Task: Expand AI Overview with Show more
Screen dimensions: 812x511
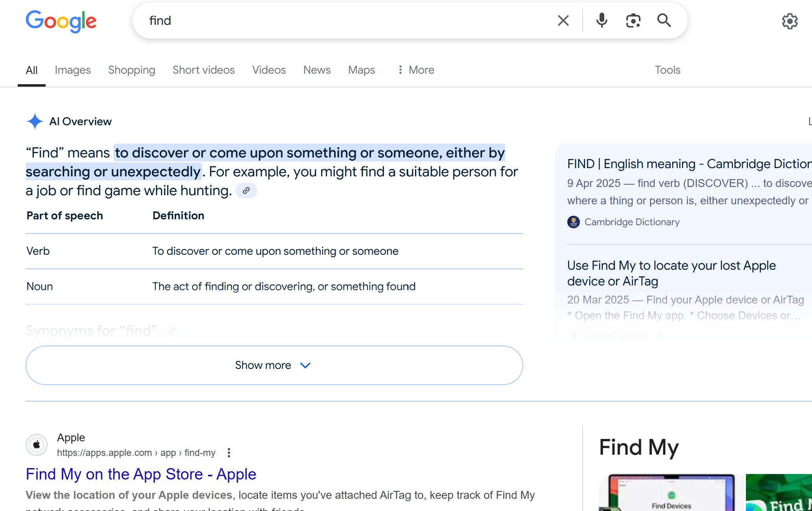Action: [274, 365]
